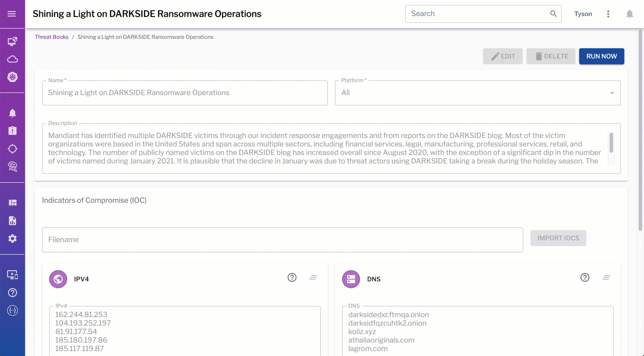The height and width of the screenshot is (356, 644).
Task: Click DNS entry darksidfqzcuhtk2.onion
Action: coord(387,323)
